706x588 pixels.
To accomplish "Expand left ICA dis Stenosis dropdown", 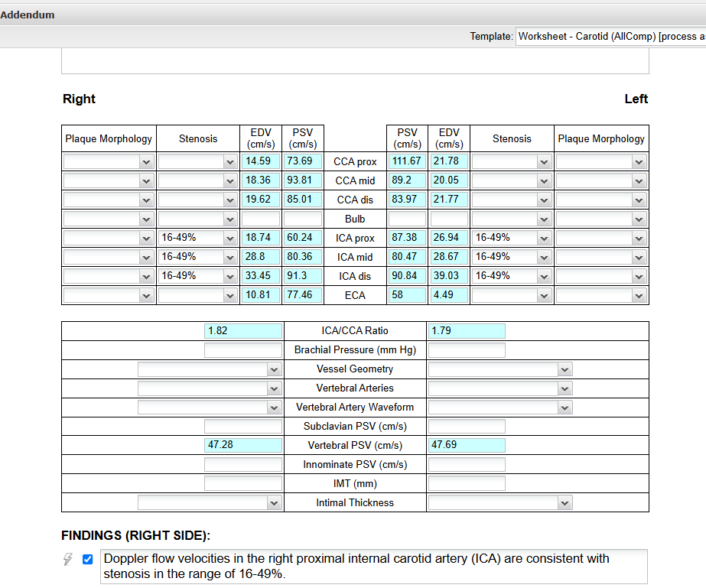I will [511, 276].
